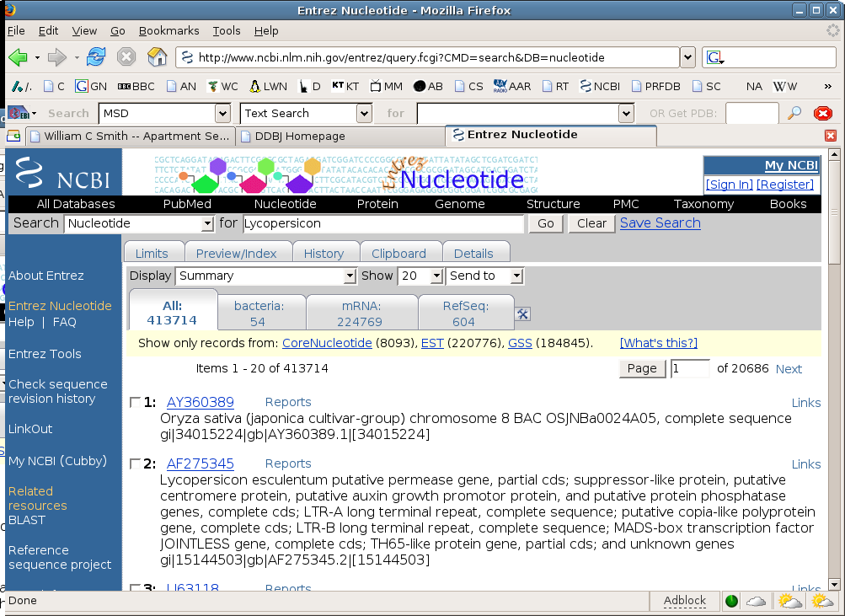
Task: Open the MM bookmark
Action: pos(387,86)
